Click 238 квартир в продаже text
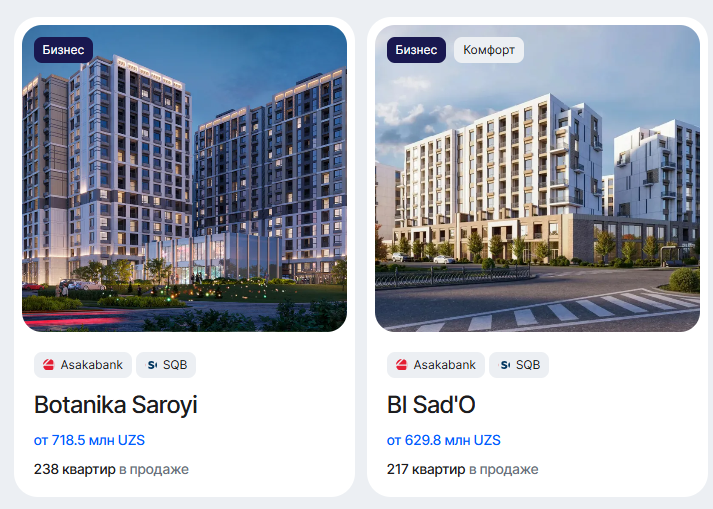This screenshot has width=713, height=509. click(x=111, y=469)
